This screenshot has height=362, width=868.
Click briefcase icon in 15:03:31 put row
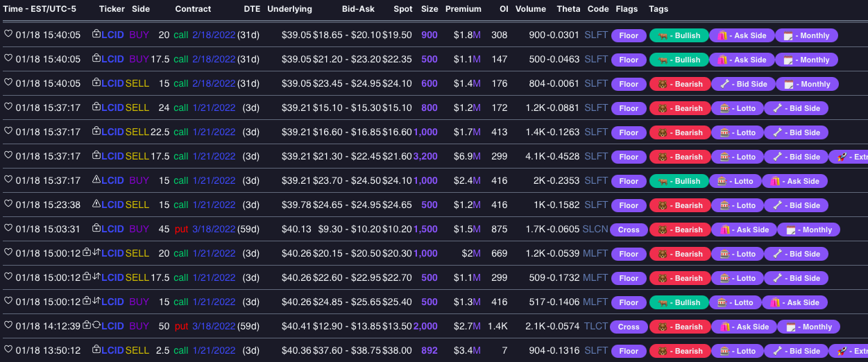point(96,228)
